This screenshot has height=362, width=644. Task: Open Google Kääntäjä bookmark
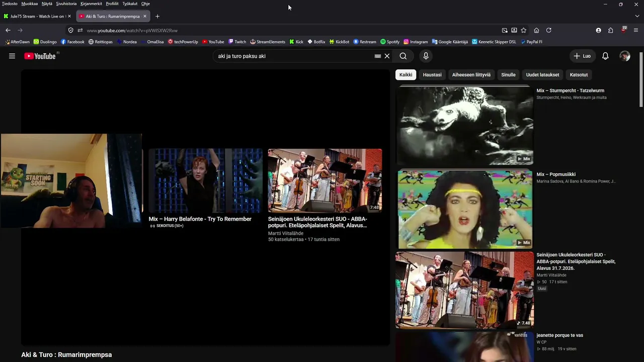pos(450,42)
